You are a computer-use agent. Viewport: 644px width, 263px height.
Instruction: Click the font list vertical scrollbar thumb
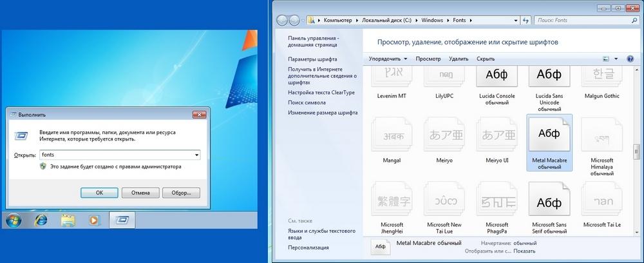coord(637,151)
